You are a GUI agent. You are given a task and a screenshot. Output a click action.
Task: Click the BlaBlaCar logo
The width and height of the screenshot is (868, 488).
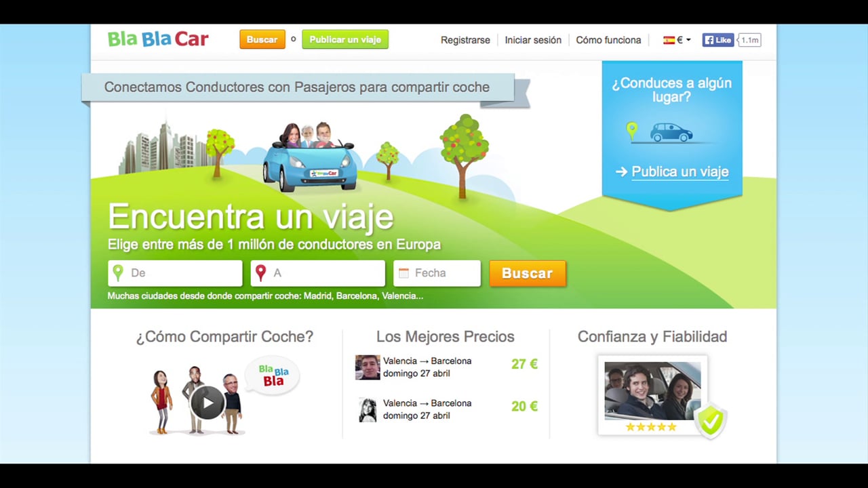point(158,39)
